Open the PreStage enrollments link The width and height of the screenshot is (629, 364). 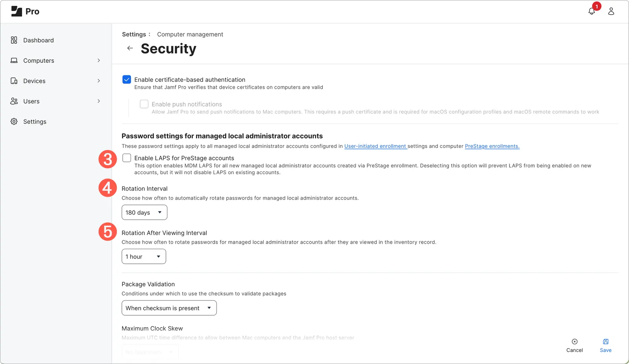pyautogui.click(x=492, y=146)
